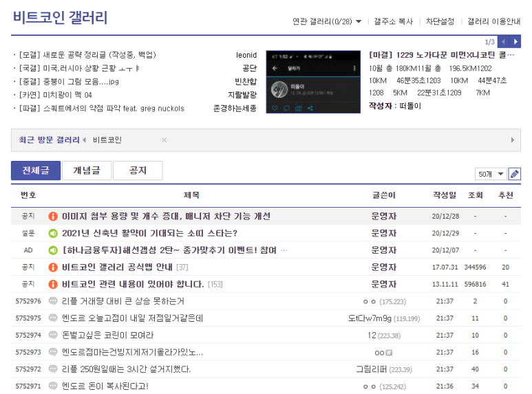Screen dimensions: 532x394
Task: Click speech bubble icon for post 5752974
Action: click(x=53, y=335)
